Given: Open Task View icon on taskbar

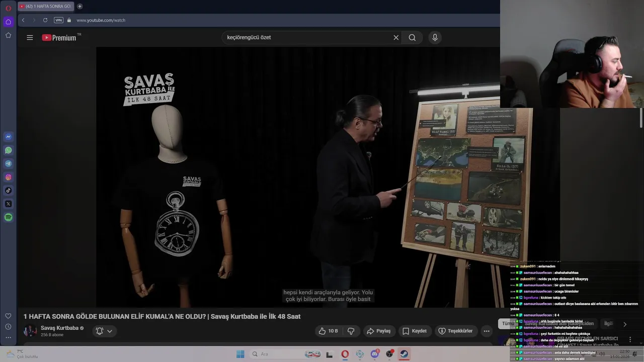Looking at the screenshot, I should point(329,354).
